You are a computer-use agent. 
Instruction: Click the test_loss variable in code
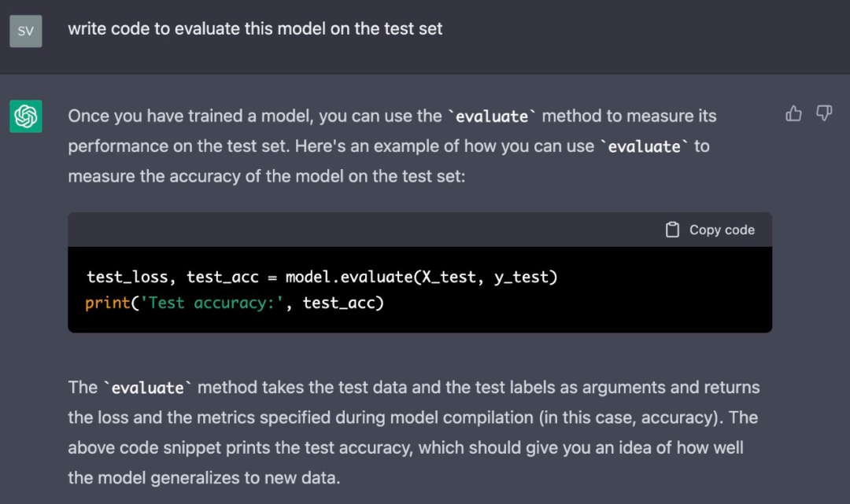pyautogui.click(x=127, y=277)
